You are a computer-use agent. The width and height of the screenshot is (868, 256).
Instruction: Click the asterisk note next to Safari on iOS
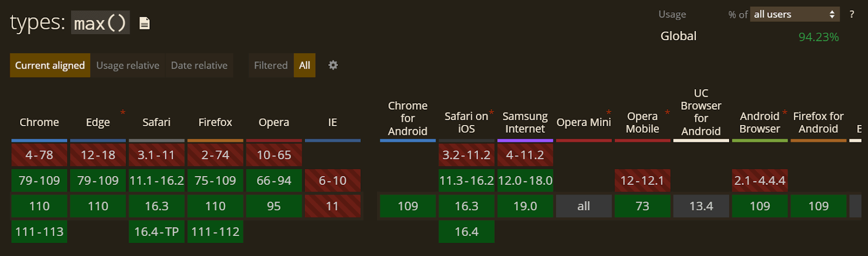point(492,113)
